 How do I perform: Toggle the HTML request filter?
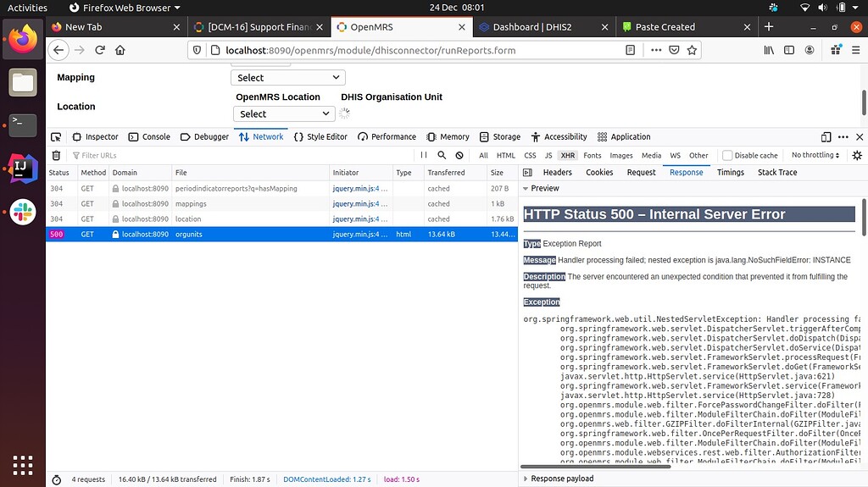click(x=505, y=156)
